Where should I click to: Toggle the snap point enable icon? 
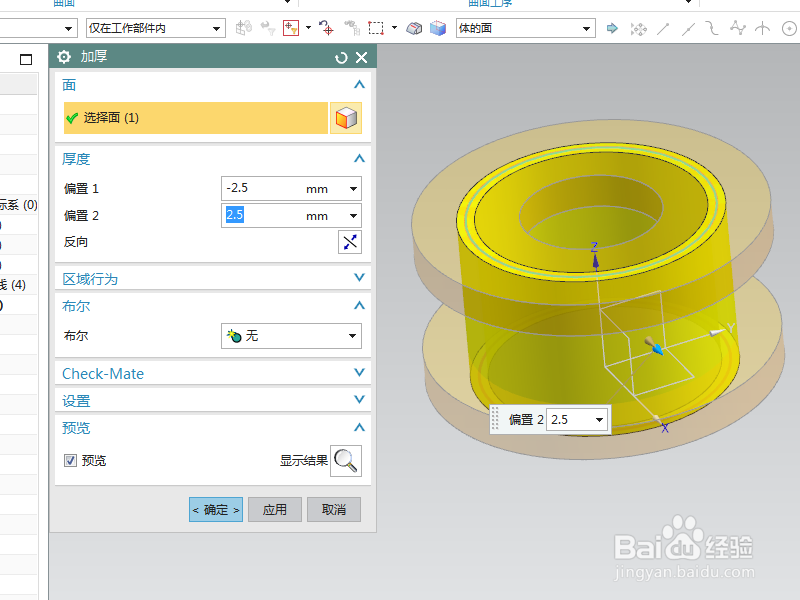coord(638,29)
